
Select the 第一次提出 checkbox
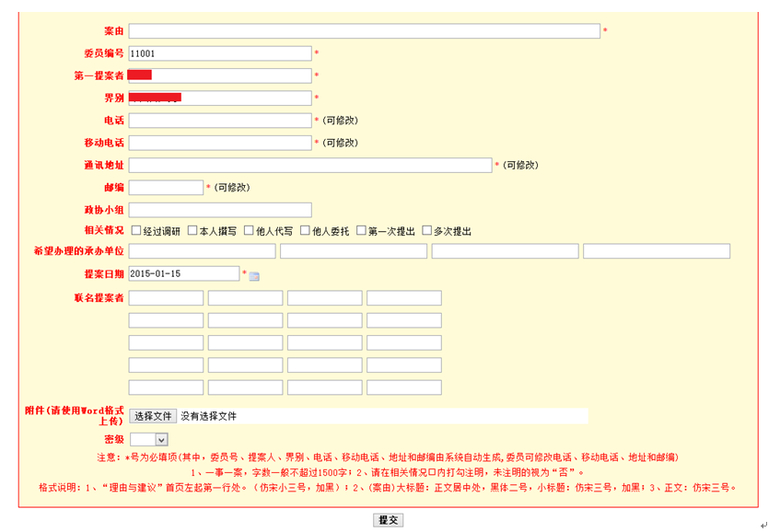(361, 231)
